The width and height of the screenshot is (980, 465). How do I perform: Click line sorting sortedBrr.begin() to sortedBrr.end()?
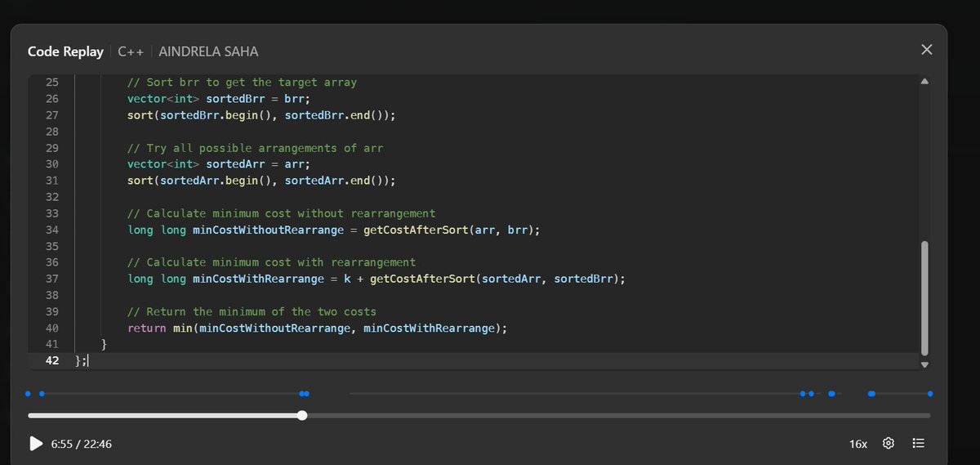261,115
